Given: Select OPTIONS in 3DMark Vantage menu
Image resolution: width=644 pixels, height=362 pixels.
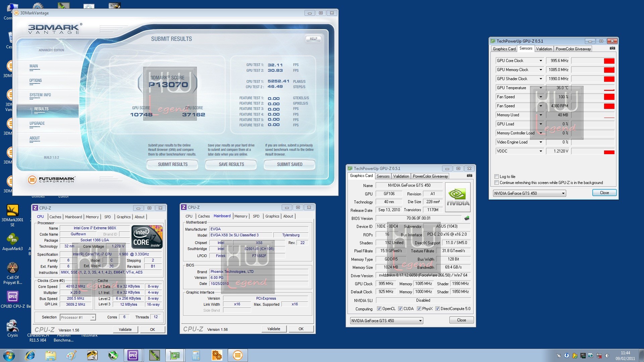Looking at the screenshot, I should point(36,80).
